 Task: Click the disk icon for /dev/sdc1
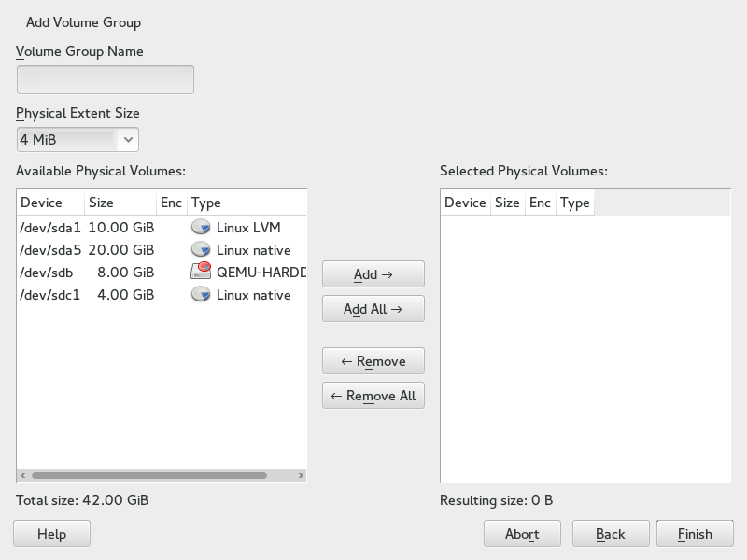pos(200,295)
